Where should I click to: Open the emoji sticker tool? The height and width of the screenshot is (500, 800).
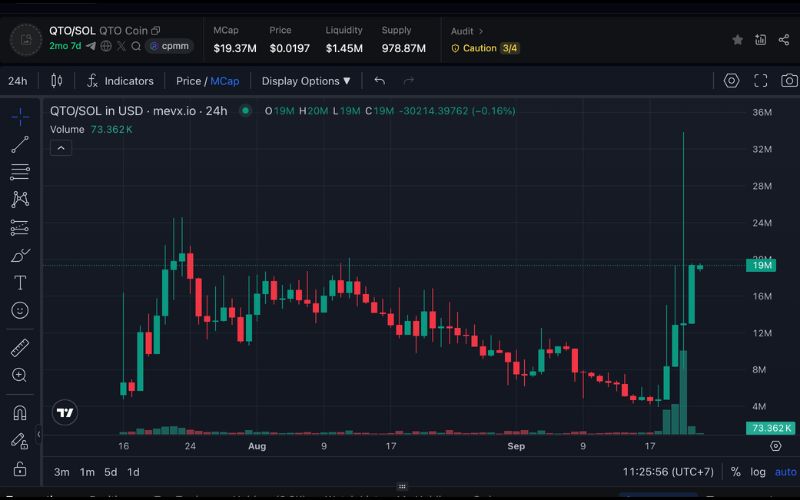pyautogui.click(x=19, y=311)
